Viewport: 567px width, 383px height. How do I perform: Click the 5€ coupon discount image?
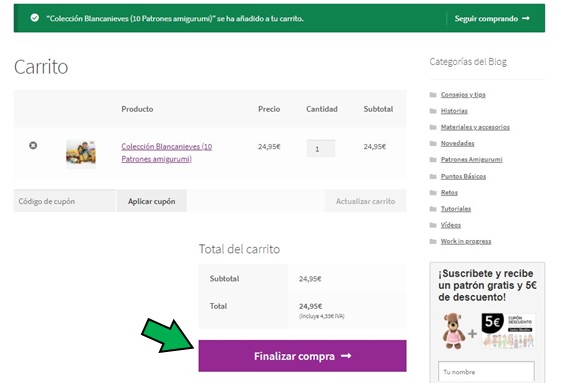(508, 331)
